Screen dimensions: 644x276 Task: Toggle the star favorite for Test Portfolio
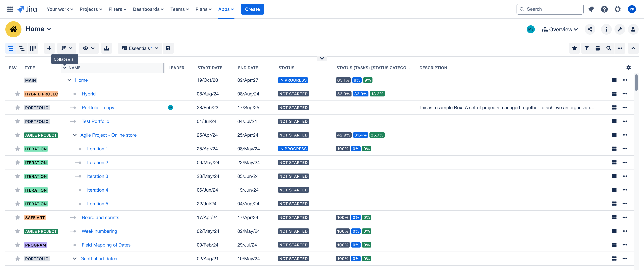[x=17, y=121]
